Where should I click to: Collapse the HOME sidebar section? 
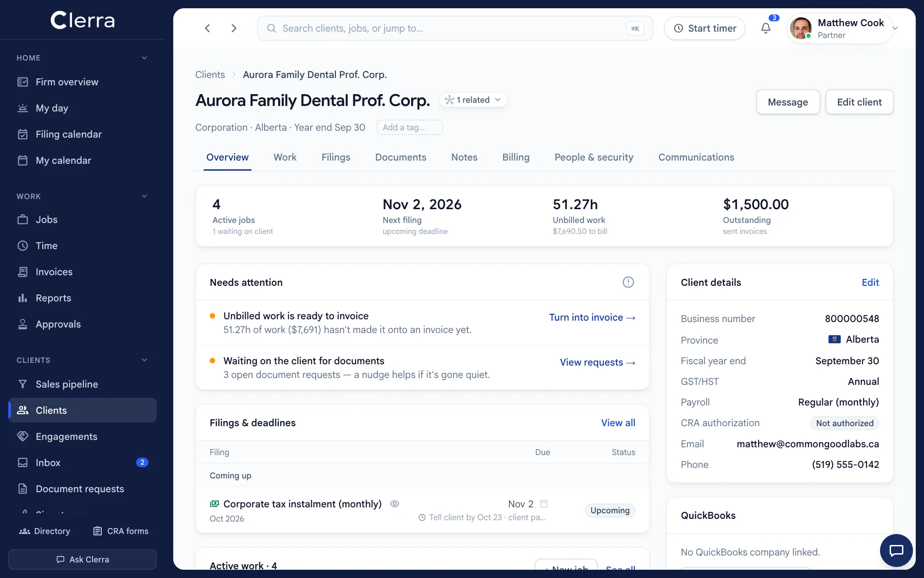[x=144, y=58]
